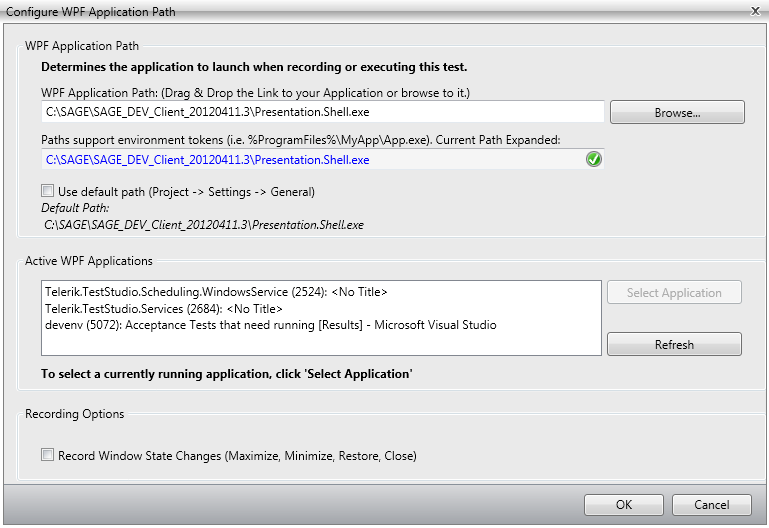
Task: Select the devenv (5072) Visual Studio entry
Action: 271,324
